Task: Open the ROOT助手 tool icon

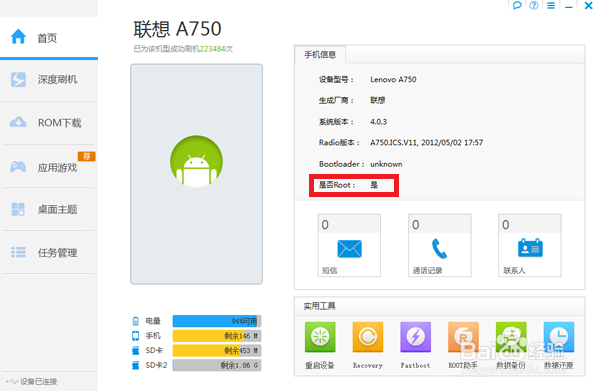Action: 463,337
